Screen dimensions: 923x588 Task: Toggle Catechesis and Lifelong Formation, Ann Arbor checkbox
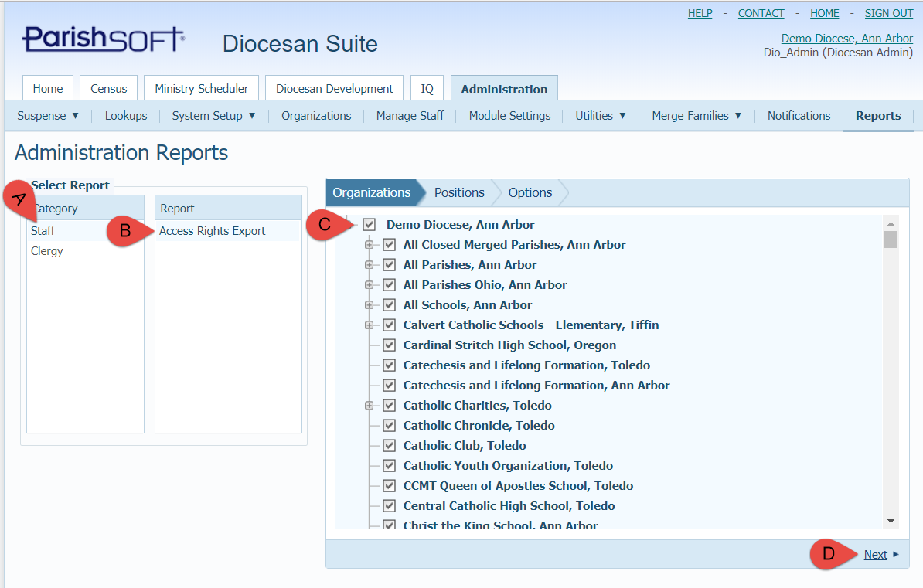[389, 385]
